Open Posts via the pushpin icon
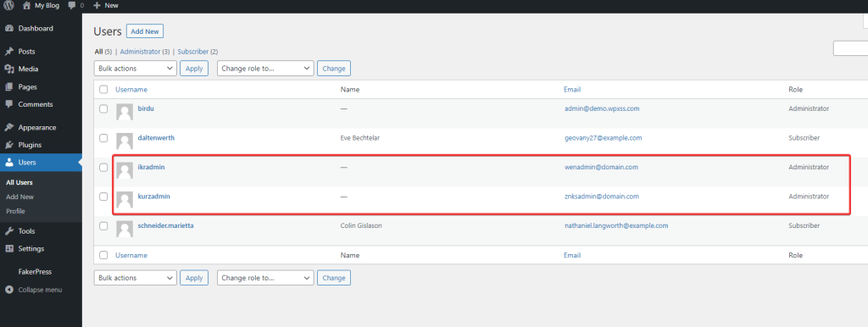 click(8, 52)
